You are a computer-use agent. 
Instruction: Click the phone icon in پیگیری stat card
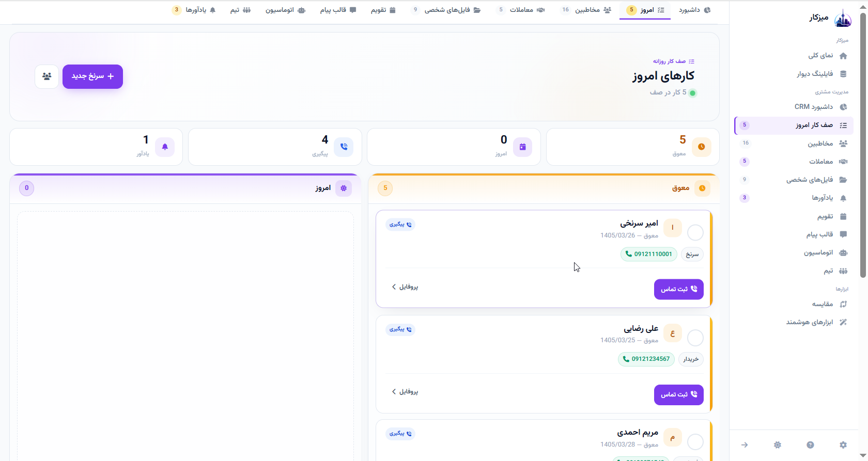pyautogui.click(x=344, y=147)
